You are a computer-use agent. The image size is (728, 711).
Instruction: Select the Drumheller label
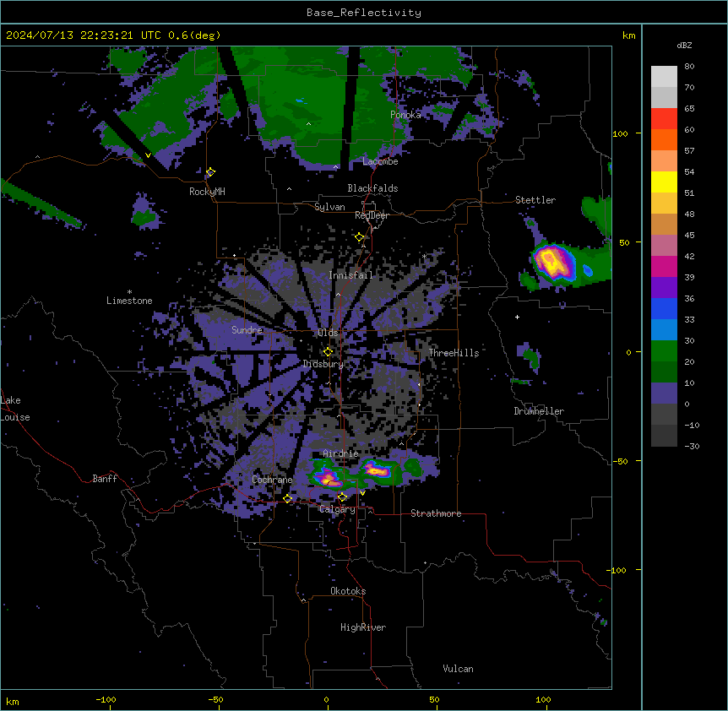[x=539, y=411]
